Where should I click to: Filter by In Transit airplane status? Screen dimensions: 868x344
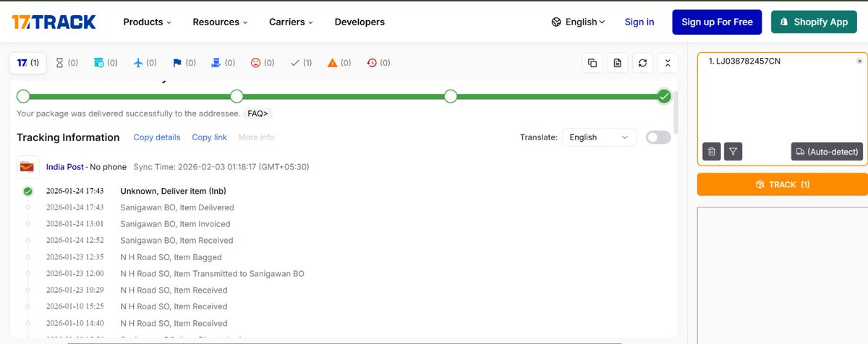(145, 63)
